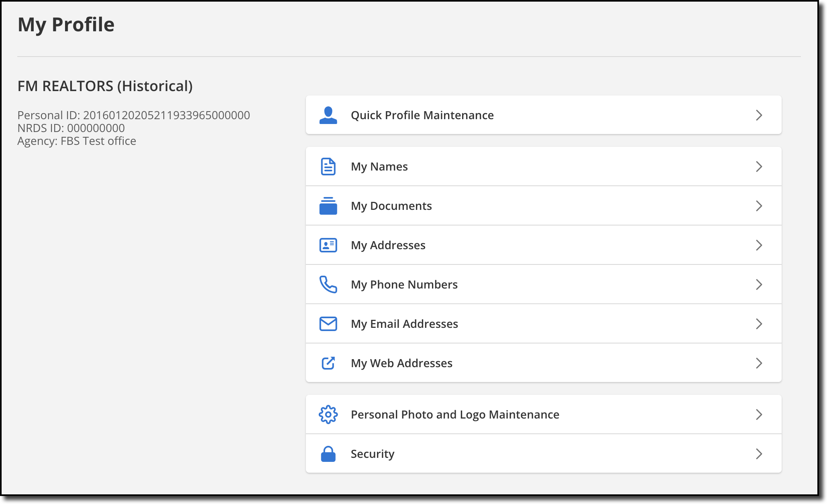Click the Agency: FBS Test office text
The width and height of the screenshot is (827, 504).
point(77,141)
